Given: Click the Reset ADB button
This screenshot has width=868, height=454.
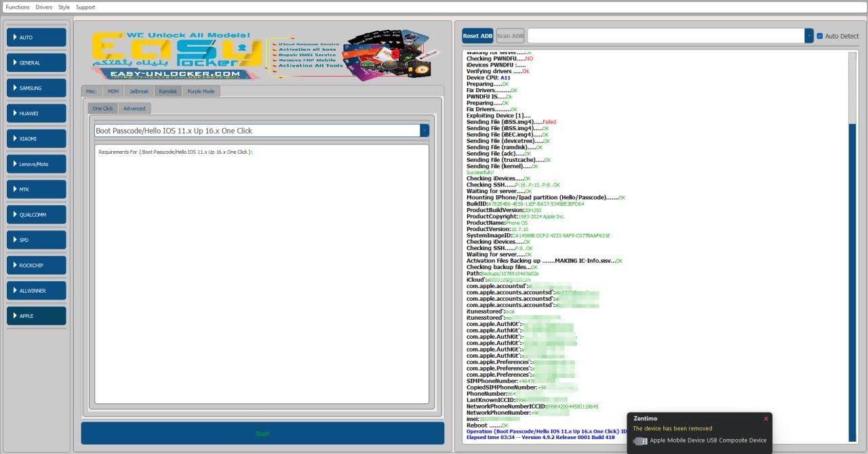Looking at the screenshot, I should pyautogui.click(x=477, y=36).
